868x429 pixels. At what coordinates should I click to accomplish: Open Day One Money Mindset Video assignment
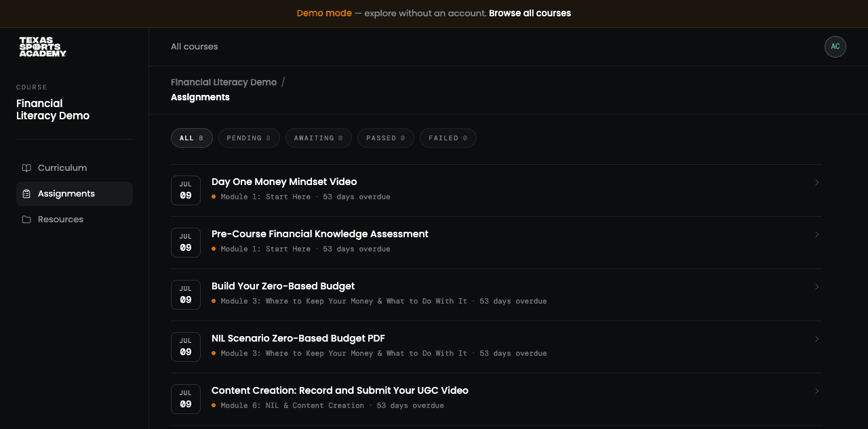pos(496,190)
